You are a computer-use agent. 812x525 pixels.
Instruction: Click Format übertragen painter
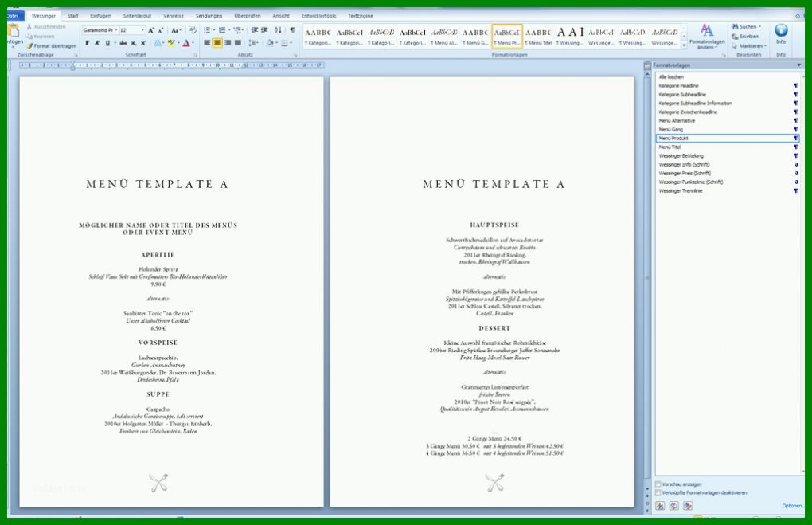(x=52, y=46)
